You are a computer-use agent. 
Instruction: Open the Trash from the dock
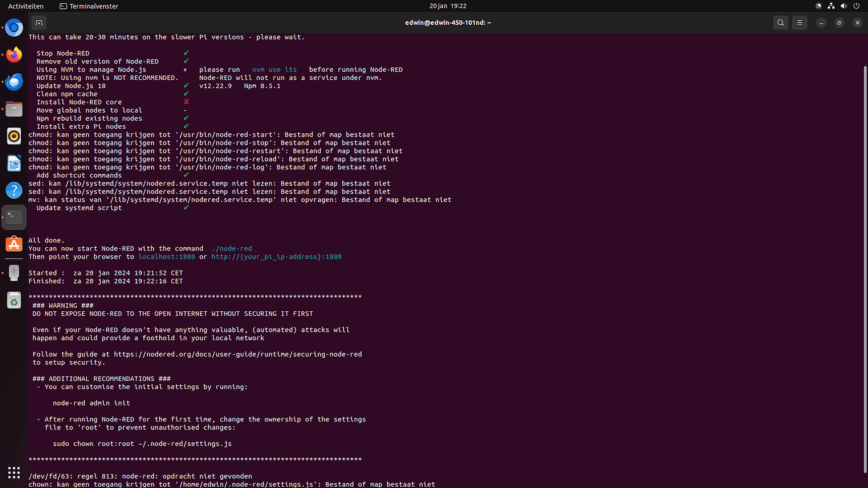point(14,301)
